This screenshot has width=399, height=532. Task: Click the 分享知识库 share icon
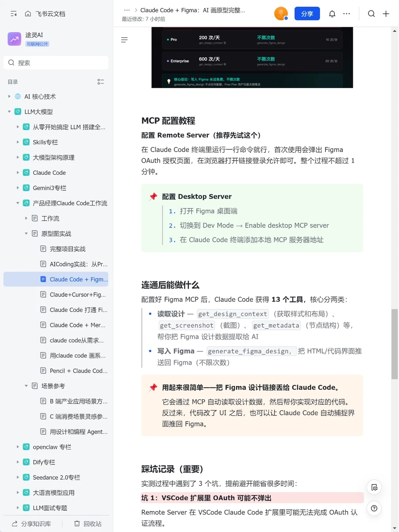click(x=15, y=524)
